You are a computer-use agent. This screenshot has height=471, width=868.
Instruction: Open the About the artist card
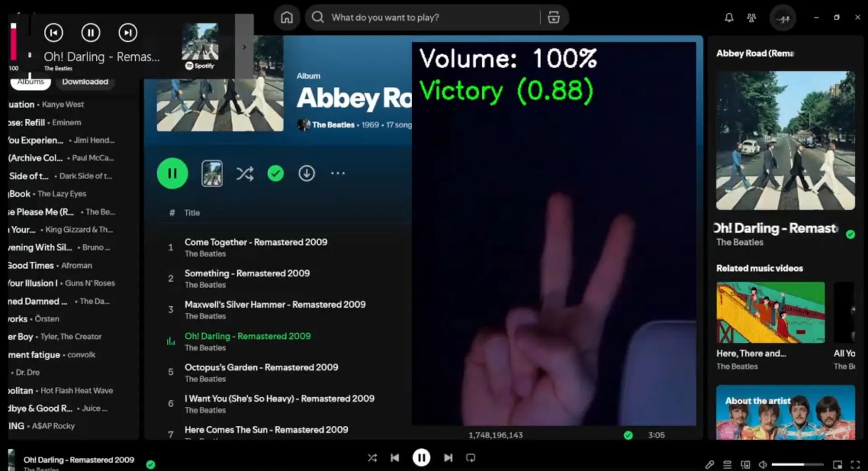click(785, 412)
